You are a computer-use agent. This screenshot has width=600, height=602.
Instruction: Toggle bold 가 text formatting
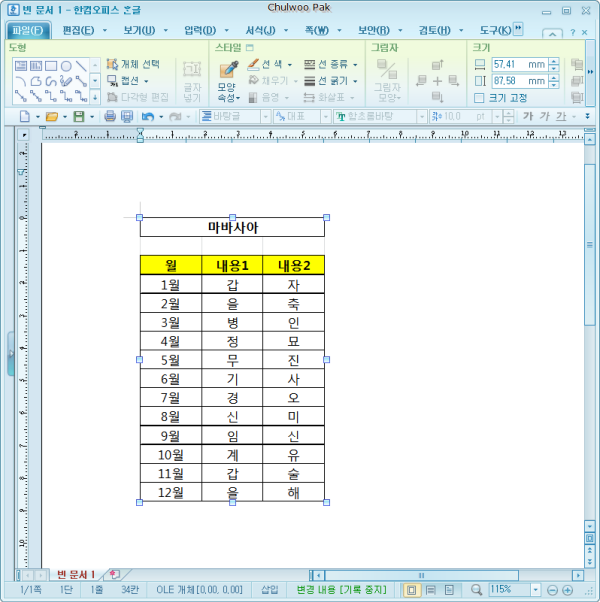point(528,116)
